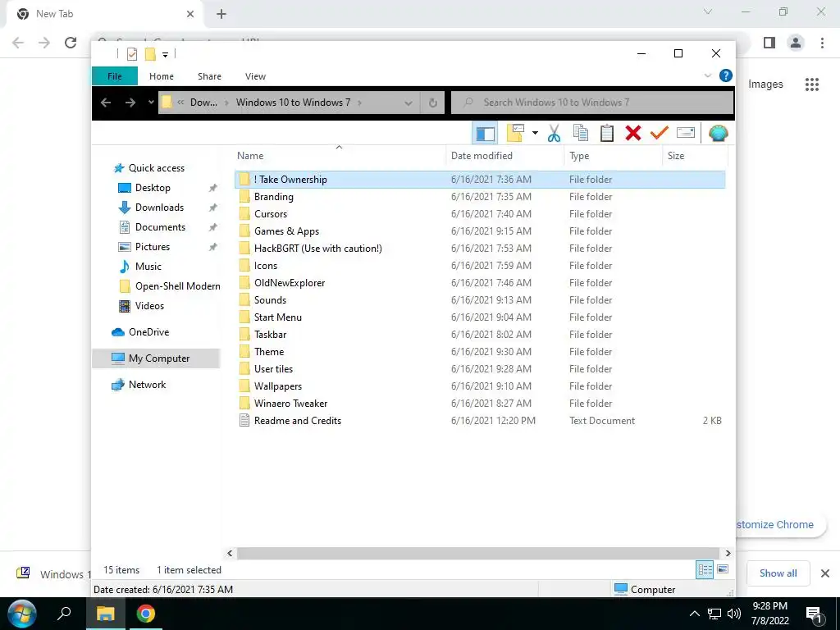Select My Computer in navigation pane
The width and height of the screenshot is (840, 630).
157,358
